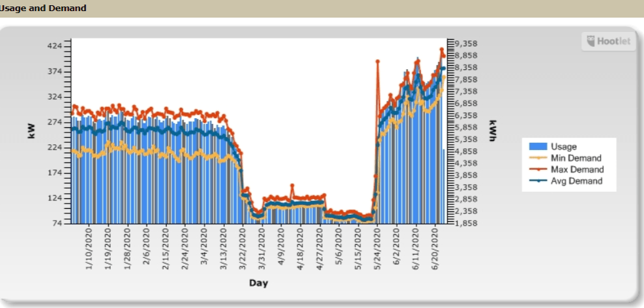The height and width of the screenshot is (308, 644).
Task: Toggle the Usage series via its legend label
Action: pyautogui.click(x=563, y=146)
